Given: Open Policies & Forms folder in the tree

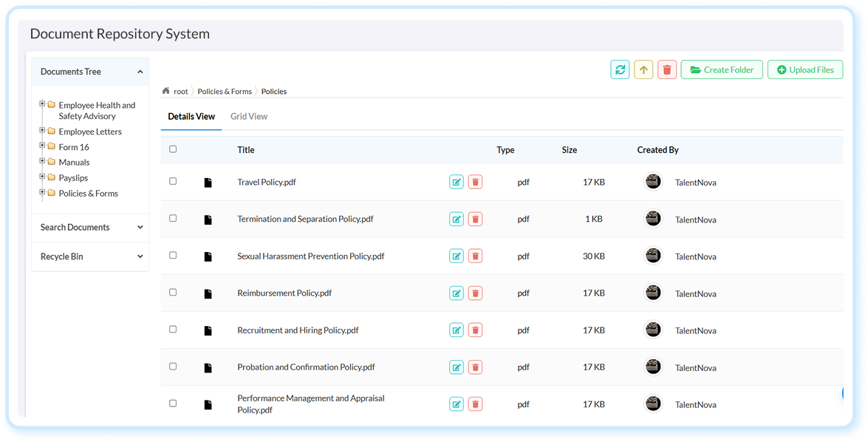Looking at the screenshot, I should point(89,194).
